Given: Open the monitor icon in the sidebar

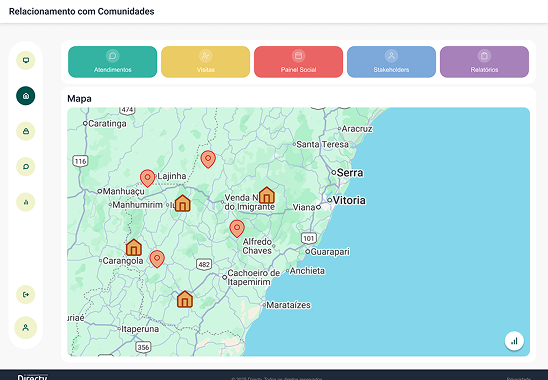Looking at the screenshot, I should (x=26, y=60).
